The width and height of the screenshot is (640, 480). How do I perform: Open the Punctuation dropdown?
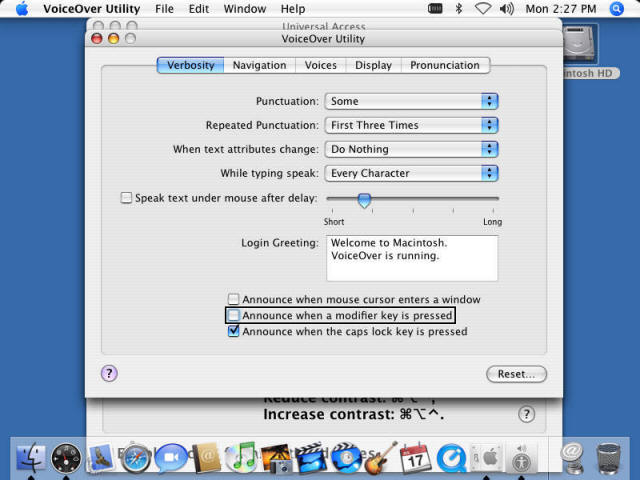click(411, 101)
